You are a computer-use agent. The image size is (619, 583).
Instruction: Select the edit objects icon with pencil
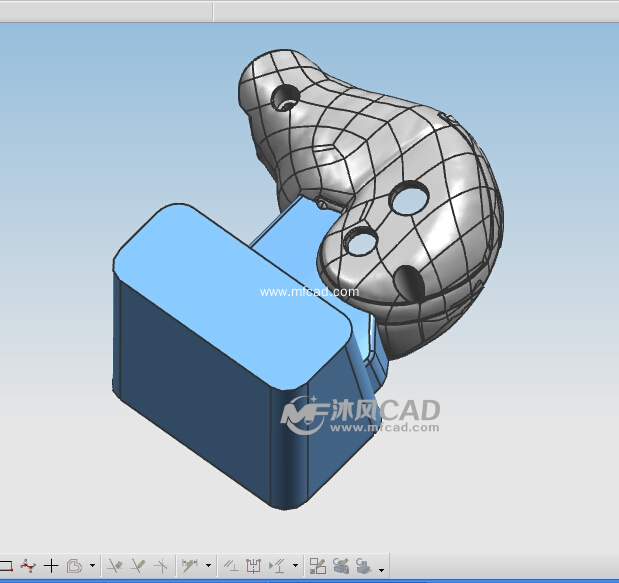point(318,566)
